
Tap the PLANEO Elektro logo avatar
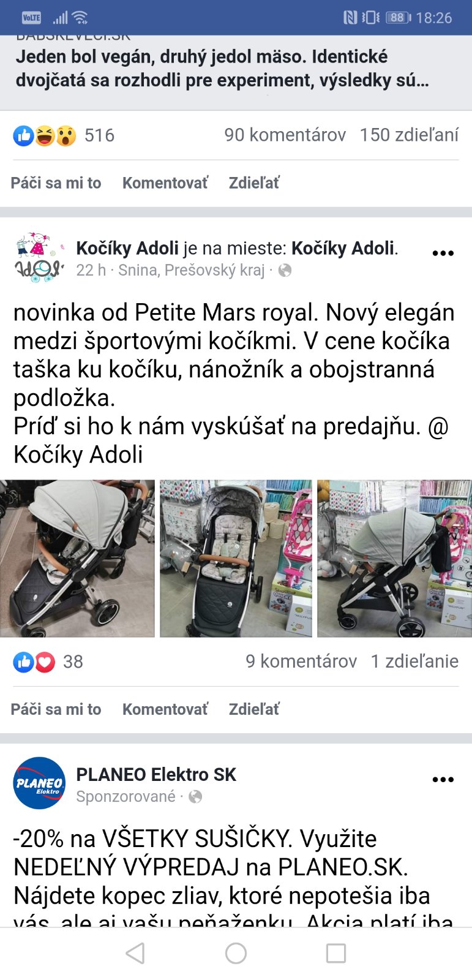[39, 783]
